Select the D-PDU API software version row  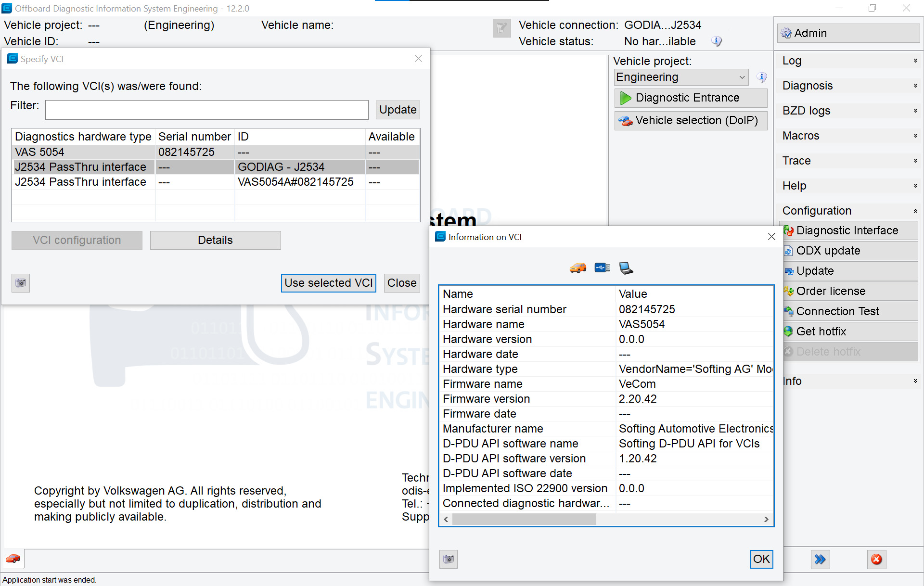tap(606, 459)
